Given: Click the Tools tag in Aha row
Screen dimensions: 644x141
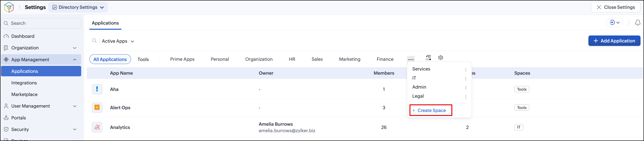Looking at the screenshot, I should (521, 89).
